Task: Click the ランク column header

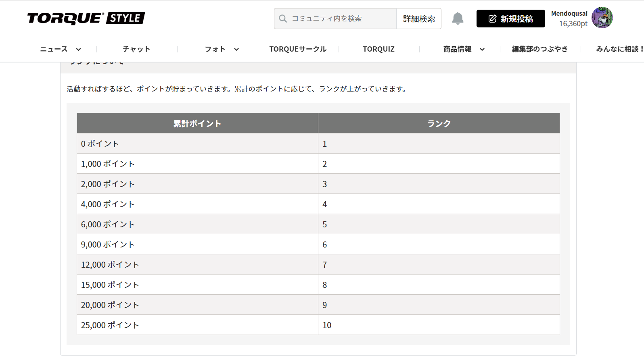Action: click(x=439, y=123)
